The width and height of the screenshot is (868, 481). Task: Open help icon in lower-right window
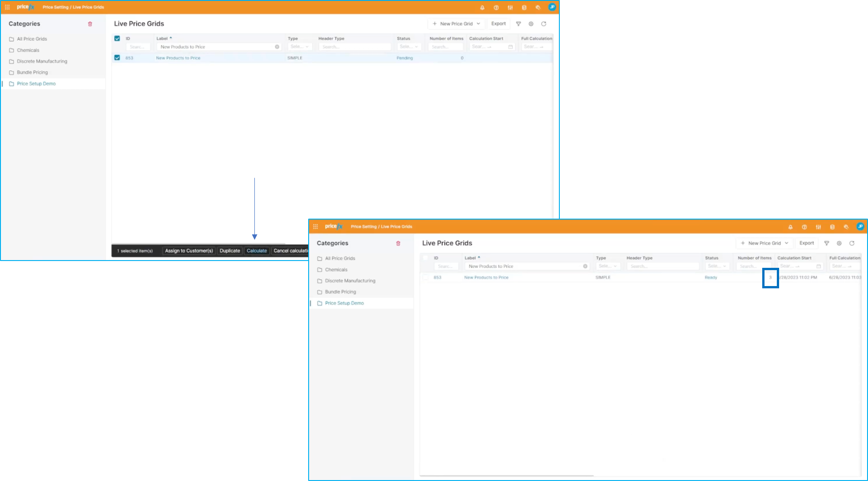(804, 227)
